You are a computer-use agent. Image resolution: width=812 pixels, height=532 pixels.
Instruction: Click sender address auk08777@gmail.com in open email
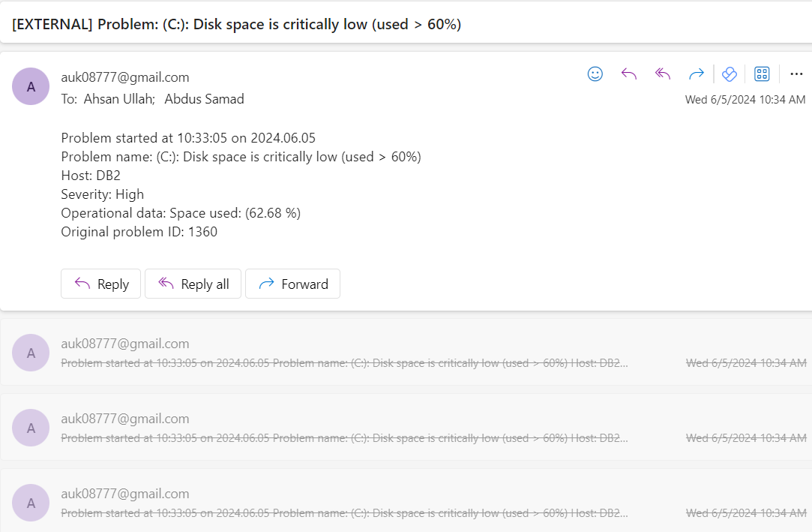(125, 77)
